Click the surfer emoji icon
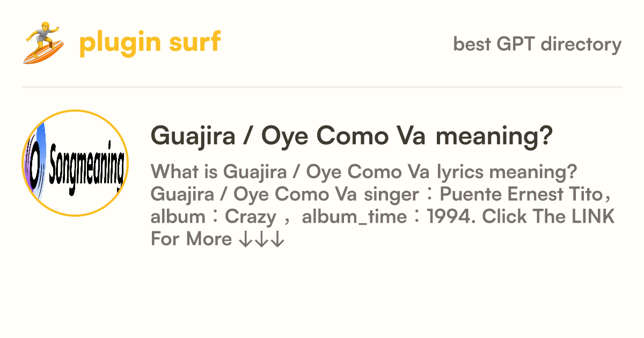 44,43
